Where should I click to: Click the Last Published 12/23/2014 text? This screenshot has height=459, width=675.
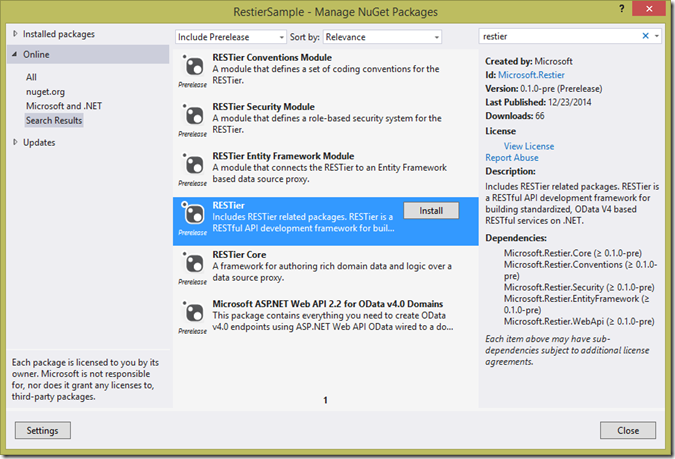point(538,102)
